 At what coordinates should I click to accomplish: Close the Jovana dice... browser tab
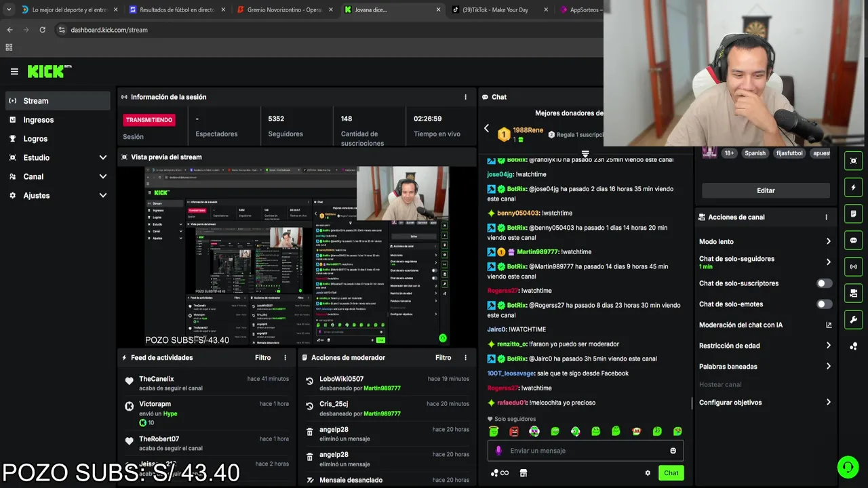click(x=438, y=9)
